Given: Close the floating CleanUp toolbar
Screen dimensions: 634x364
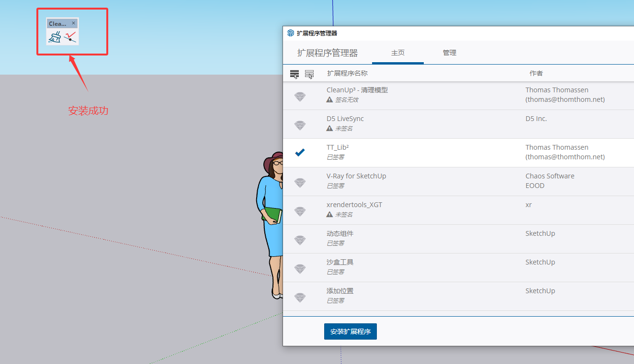Looking at the screenshot, I should click(x=73, y=23).
